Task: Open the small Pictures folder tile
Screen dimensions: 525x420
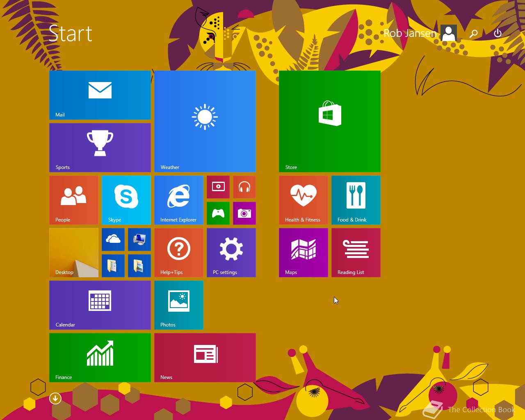Action: pos(139,266)
